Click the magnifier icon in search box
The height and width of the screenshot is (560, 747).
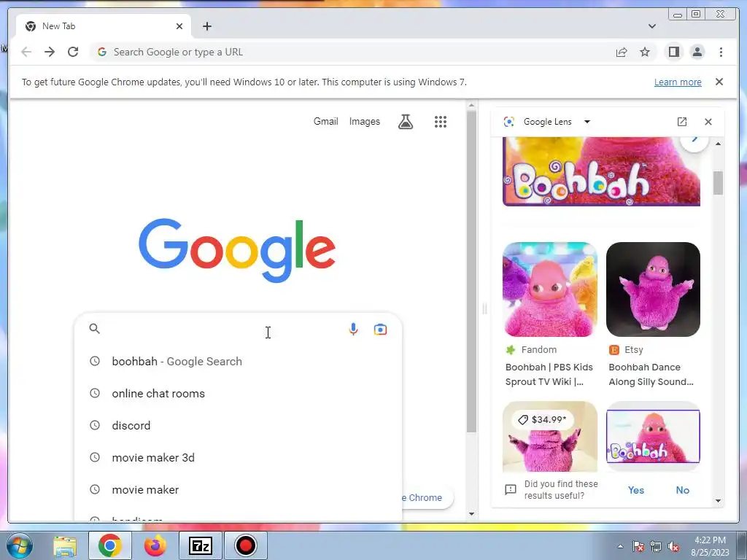coord(95,329)
